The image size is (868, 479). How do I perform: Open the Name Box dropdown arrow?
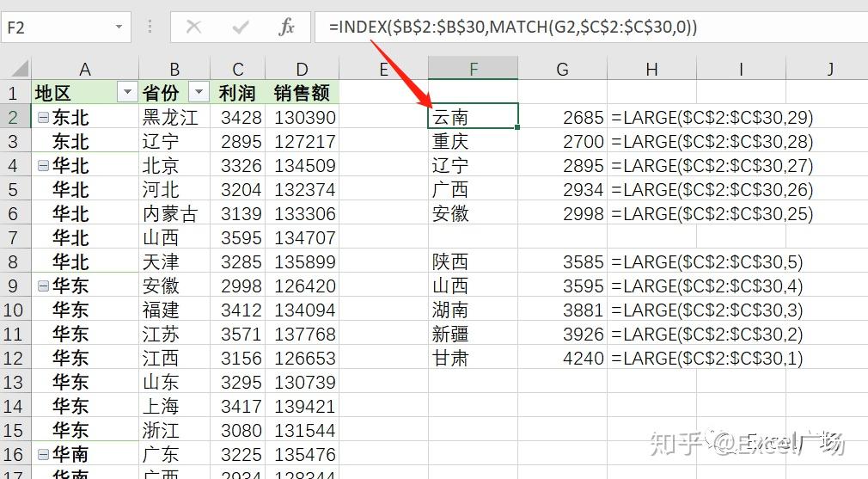pos(119,27)
